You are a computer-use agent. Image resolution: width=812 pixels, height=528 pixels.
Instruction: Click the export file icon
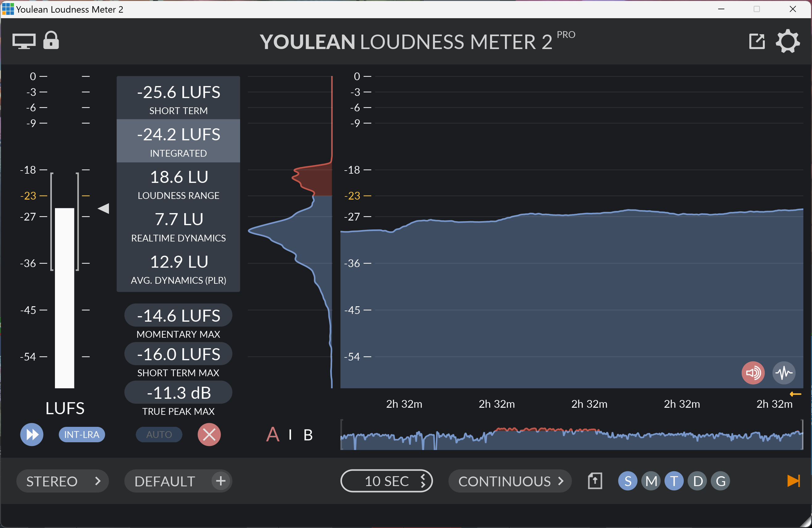coord(595,481)
